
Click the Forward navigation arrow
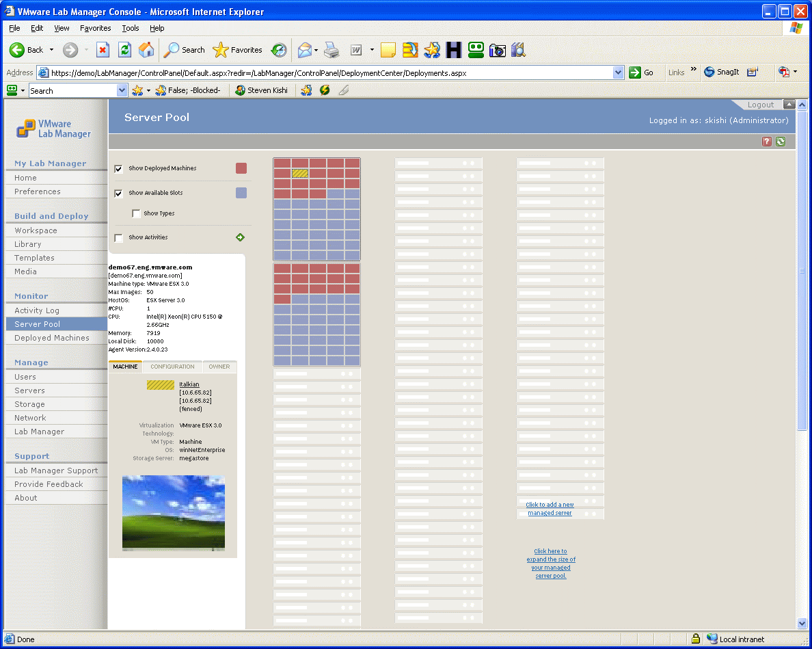point(70,50)
